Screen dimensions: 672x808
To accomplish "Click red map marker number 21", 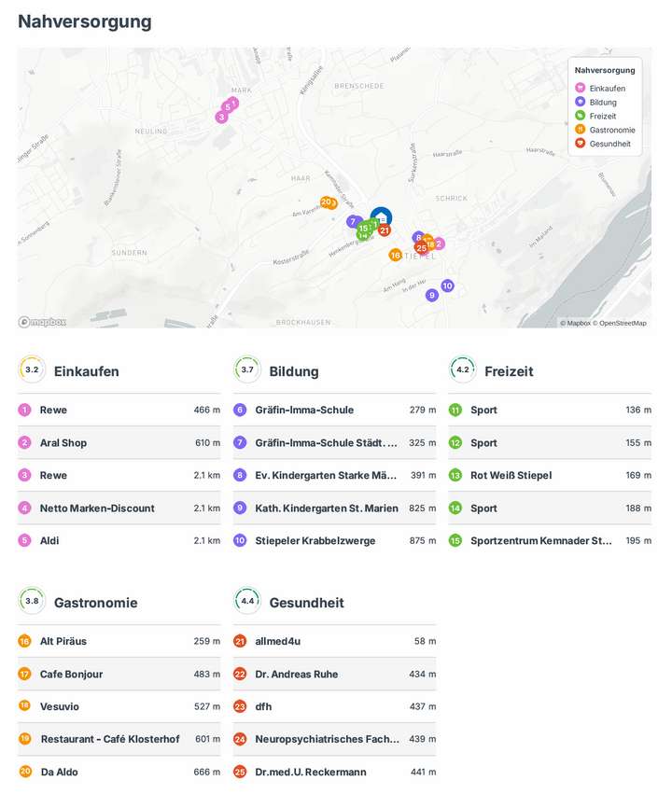I will click(x=384, y=230).
